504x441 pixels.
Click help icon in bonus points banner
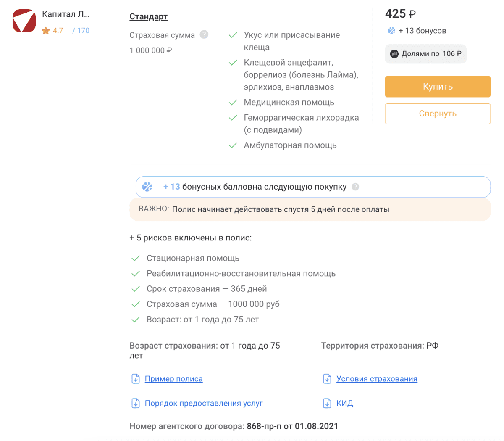355,187
